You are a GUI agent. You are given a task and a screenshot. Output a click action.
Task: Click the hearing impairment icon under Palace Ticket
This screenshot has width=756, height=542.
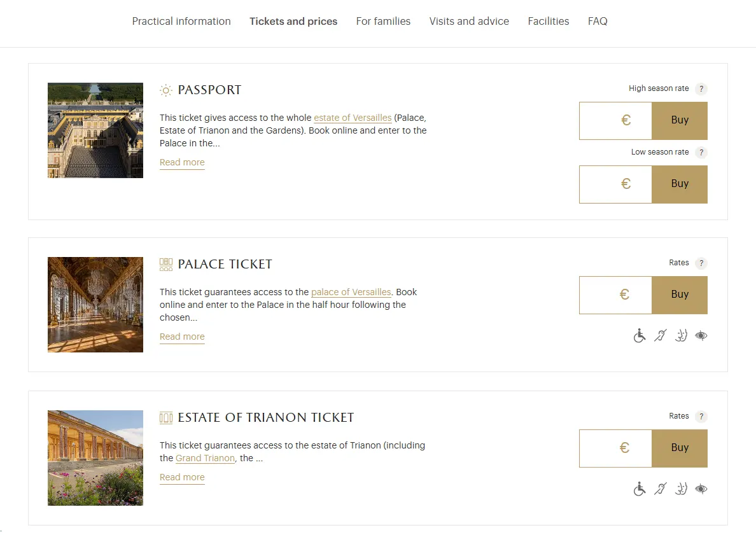tap(660, 336)
